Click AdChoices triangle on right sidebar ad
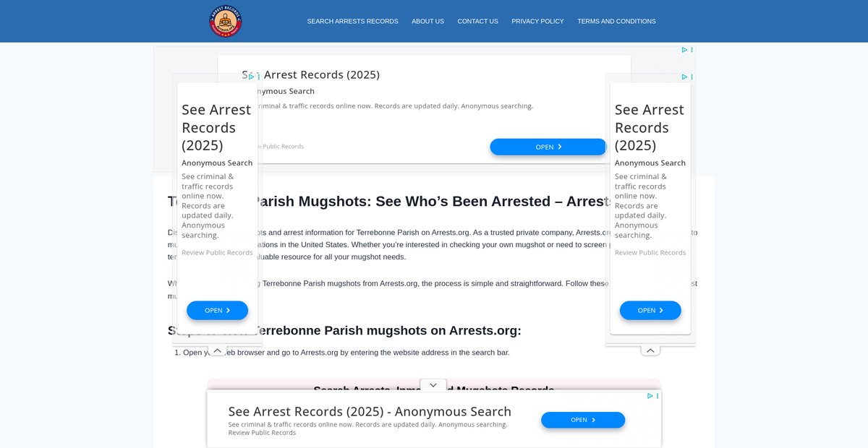The height and width of the screenshot is (448, 868). coord(684,77)
